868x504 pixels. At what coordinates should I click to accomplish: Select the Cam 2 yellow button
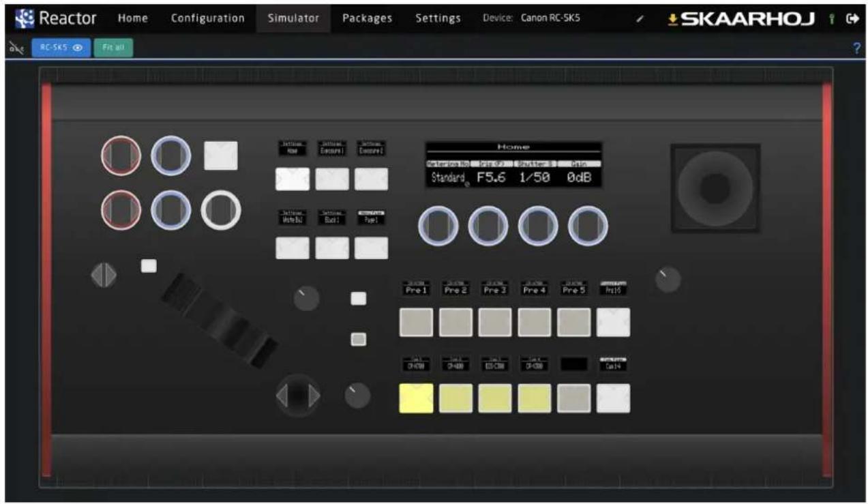point(455,398)
